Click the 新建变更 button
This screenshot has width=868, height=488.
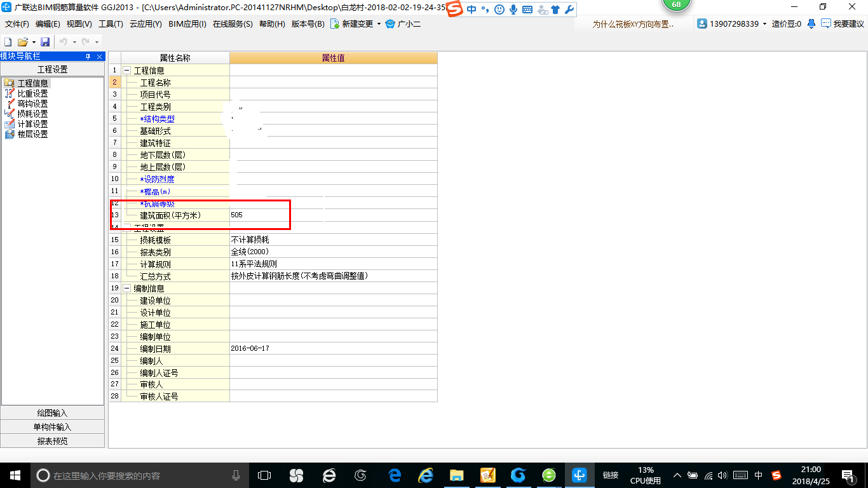point(351,24)
